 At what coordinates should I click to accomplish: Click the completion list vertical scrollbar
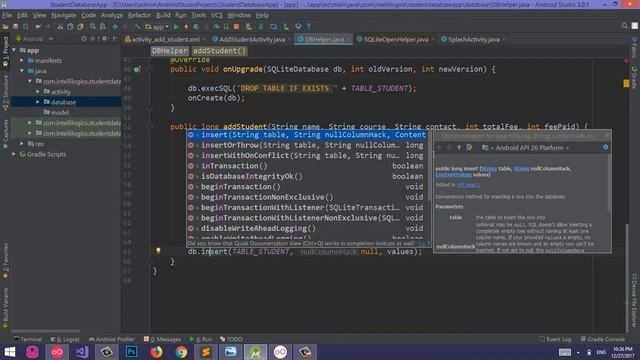(429, 167)
